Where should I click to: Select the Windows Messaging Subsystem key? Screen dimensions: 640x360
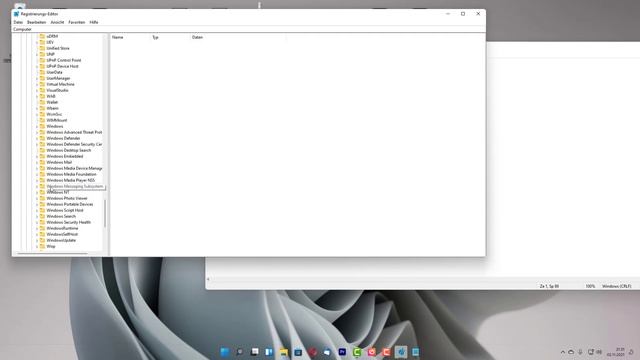click(x=75, y=187)
